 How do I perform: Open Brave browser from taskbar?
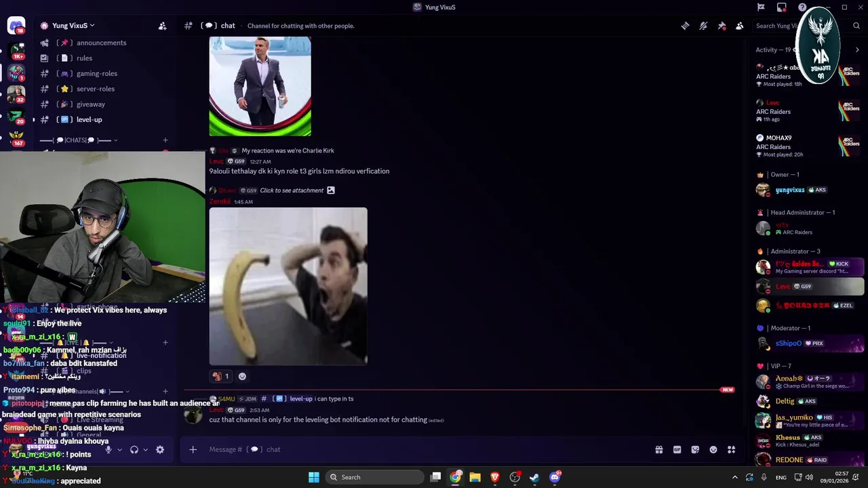coord(495,477)
